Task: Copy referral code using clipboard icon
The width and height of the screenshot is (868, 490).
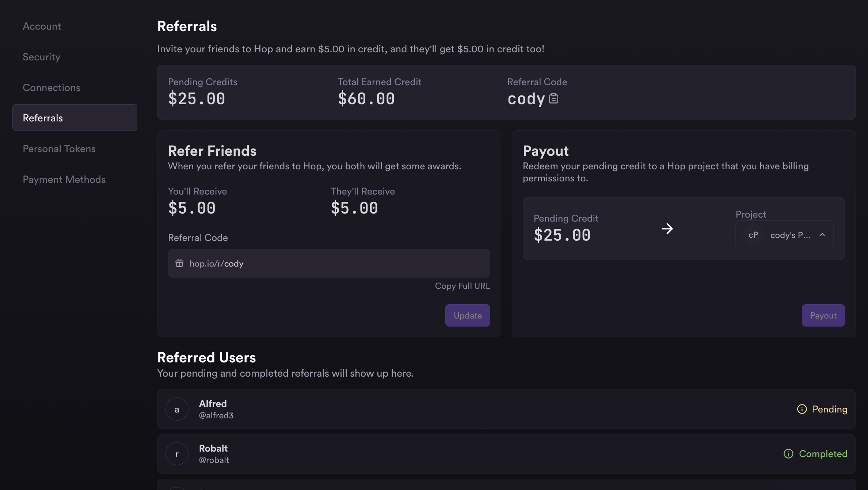Action: point(553,98)
